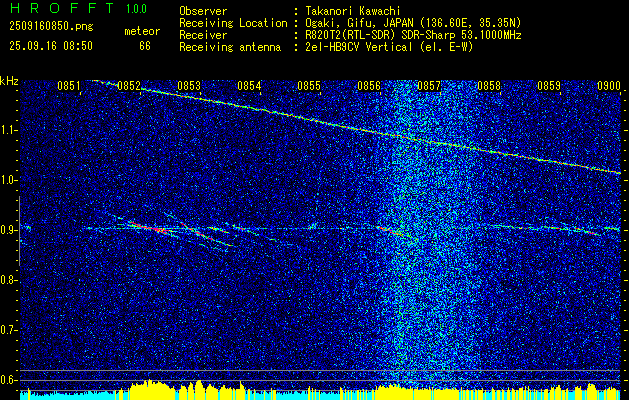Viewport: 629px width, 400px height.
Task: Click the Receiving antenna label
Action: [230, 47]
